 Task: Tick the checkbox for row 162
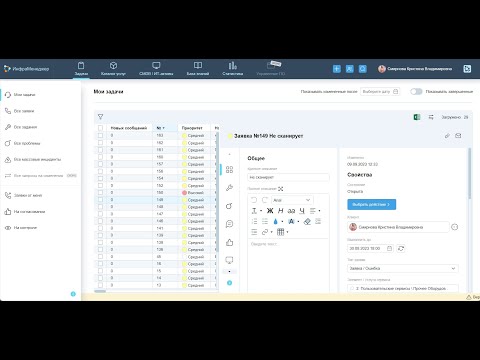[x=100, y=143]
